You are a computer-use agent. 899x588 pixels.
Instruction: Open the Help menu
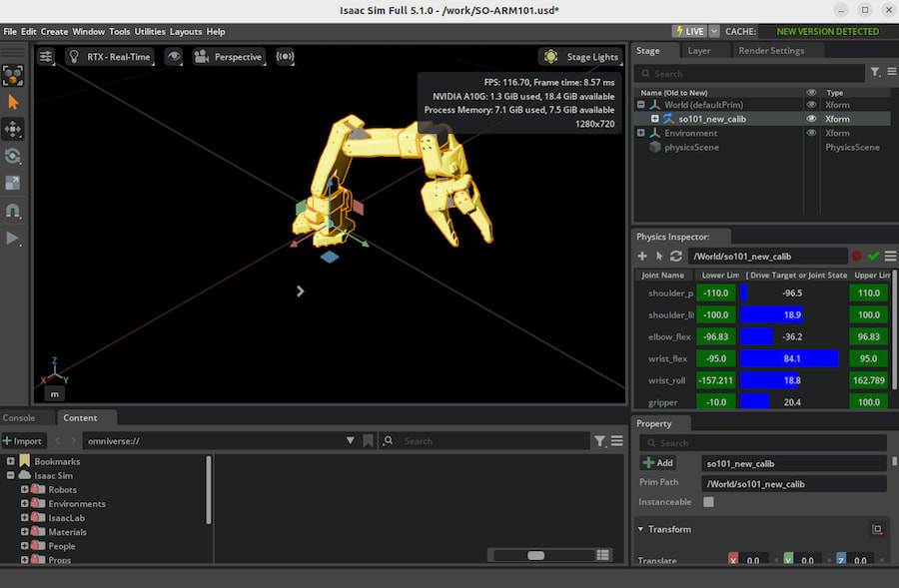(x=216, y=32)
